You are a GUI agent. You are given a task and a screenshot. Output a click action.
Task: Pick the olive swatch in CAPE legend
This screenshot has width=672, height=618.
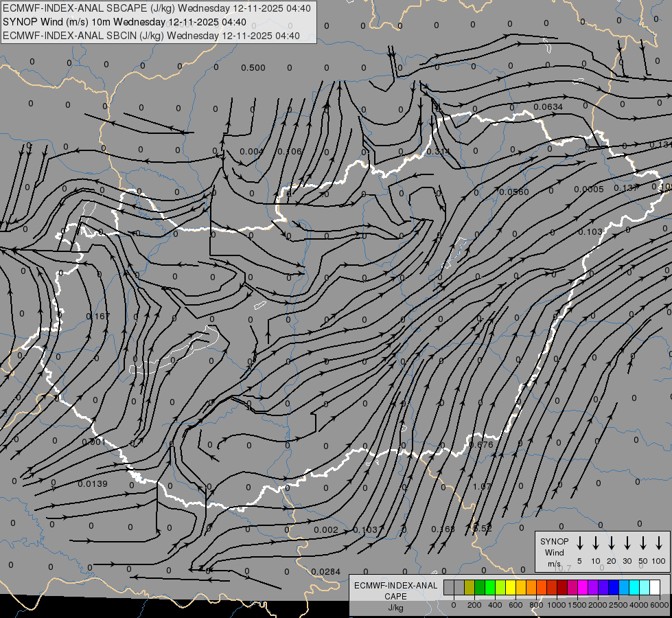point(470,587)
